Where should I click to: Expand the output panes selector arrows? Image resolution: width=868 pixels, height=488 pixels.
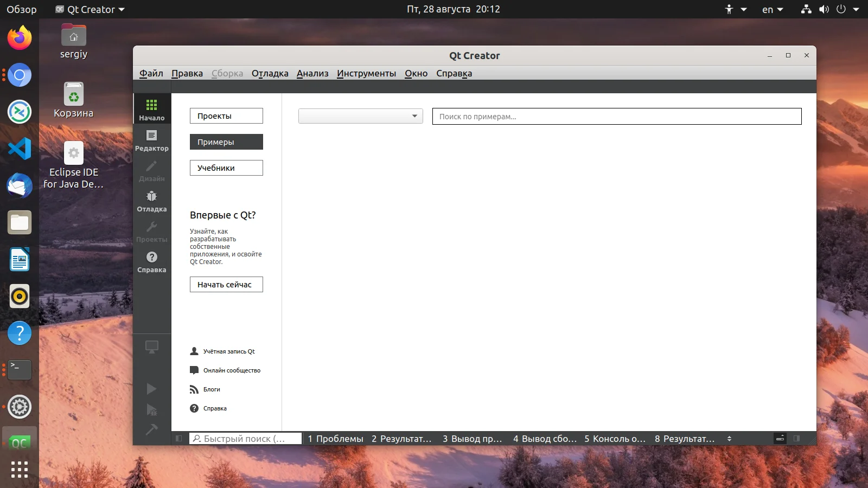coord(729,439)
